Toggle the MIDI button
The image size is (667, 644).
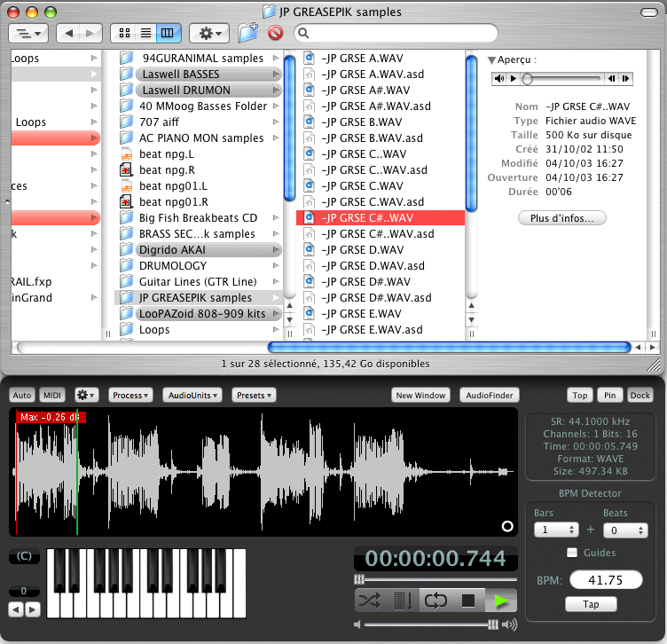[52, 395]
